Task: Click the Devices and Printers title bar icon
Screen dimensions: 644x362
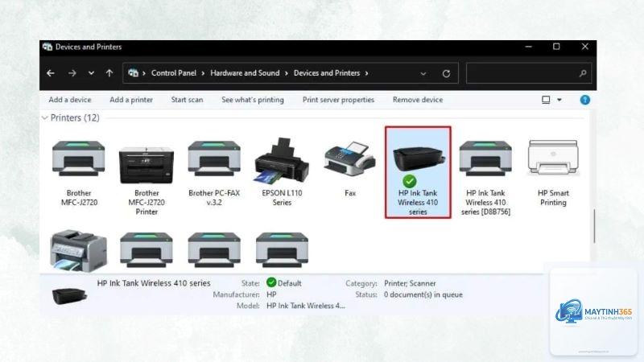Action: coord(47,47)
